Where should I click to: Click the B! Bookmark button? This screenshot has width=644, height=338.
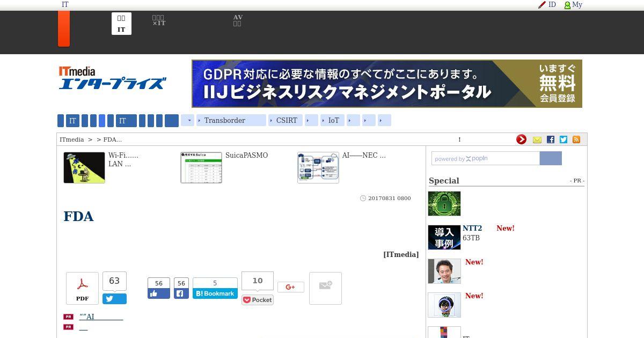(215, 293)
